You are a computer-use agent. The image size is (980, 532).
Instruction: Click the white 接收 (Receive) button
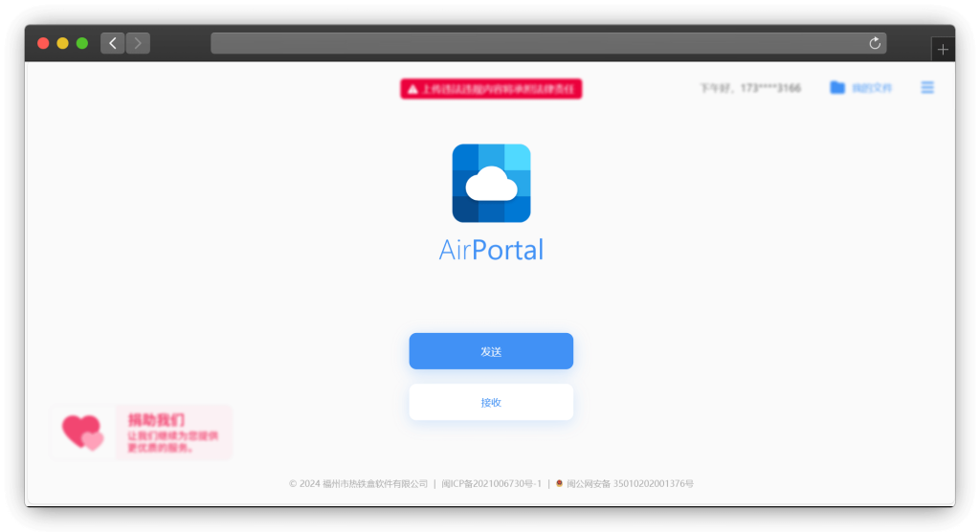tap(491, 402)
